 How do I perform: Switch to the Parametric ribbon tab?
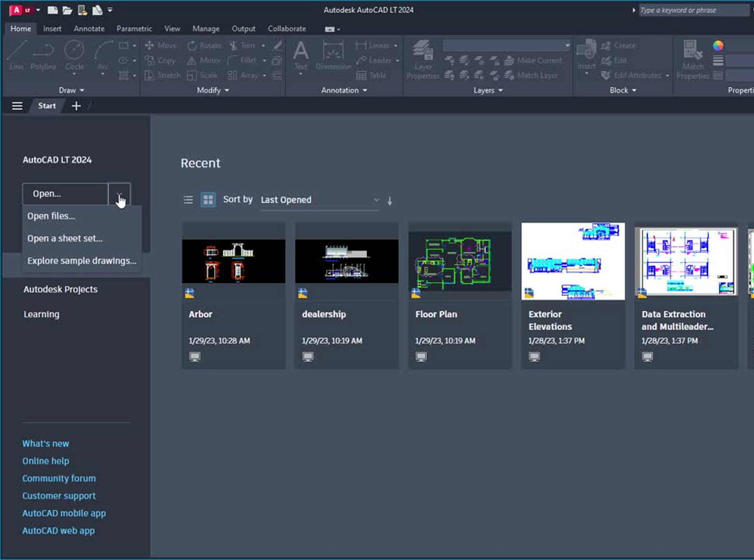134,29
